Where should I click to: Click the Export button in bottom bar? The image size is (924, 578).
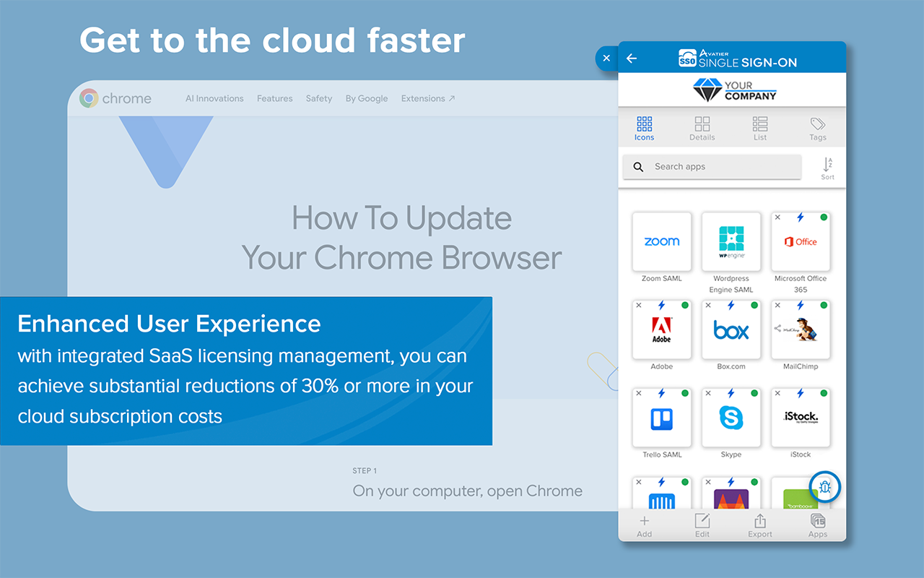[760, 525]
